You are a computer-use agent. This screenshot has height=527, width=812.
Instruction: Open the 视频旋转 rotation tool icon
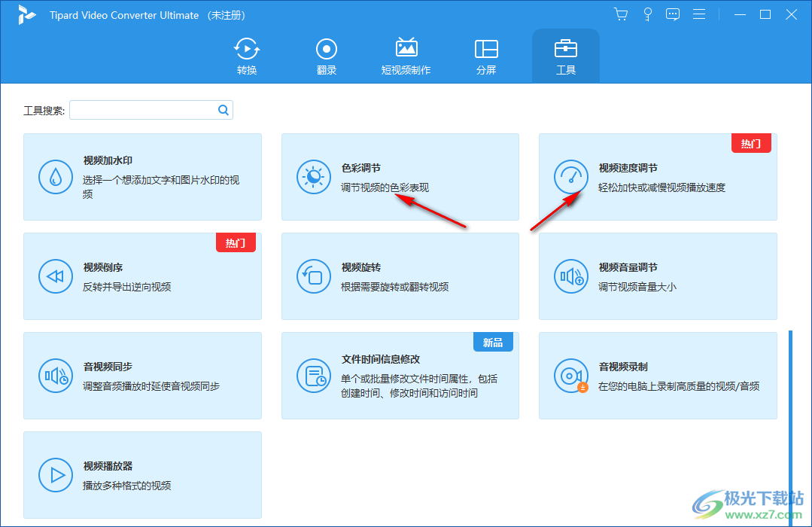[313, 276]
